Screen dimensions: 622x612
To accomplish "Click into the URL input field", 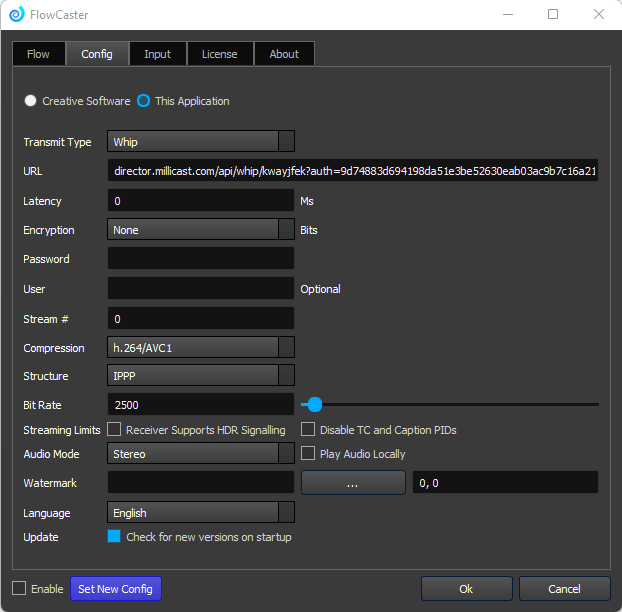I will [x=353, y=171].
